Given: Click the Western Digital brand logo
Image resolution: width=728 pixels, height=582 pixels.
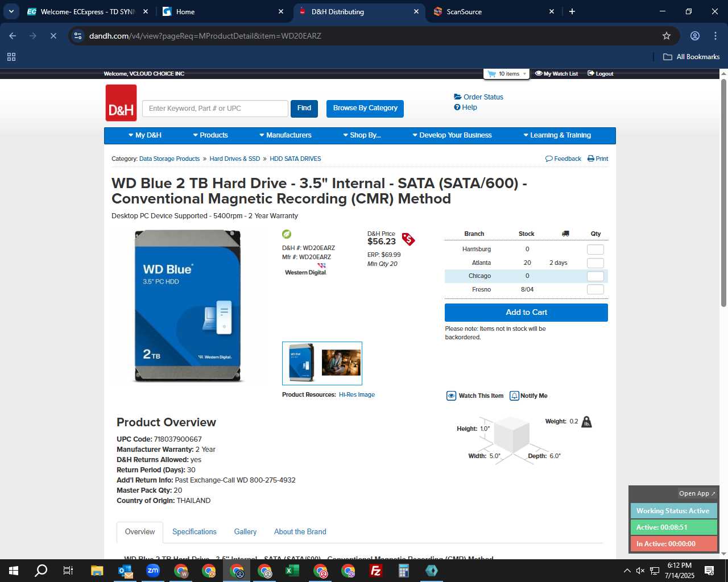Looking at the screenshot, I should [x=306, y=271].
